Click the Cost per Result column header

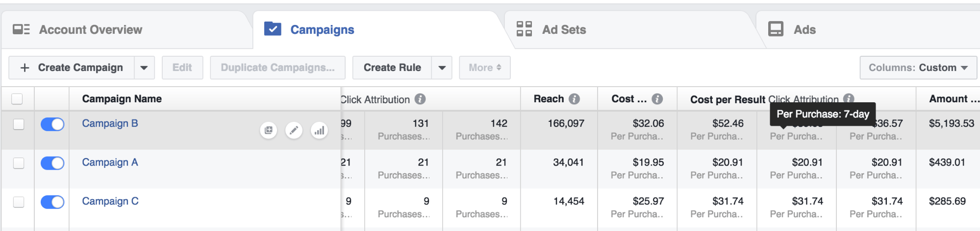click(x=728, y=99)
